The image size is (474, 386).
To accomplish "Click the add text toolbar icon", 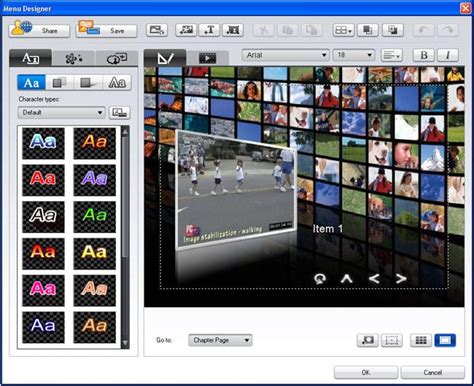I will point(209,30).
